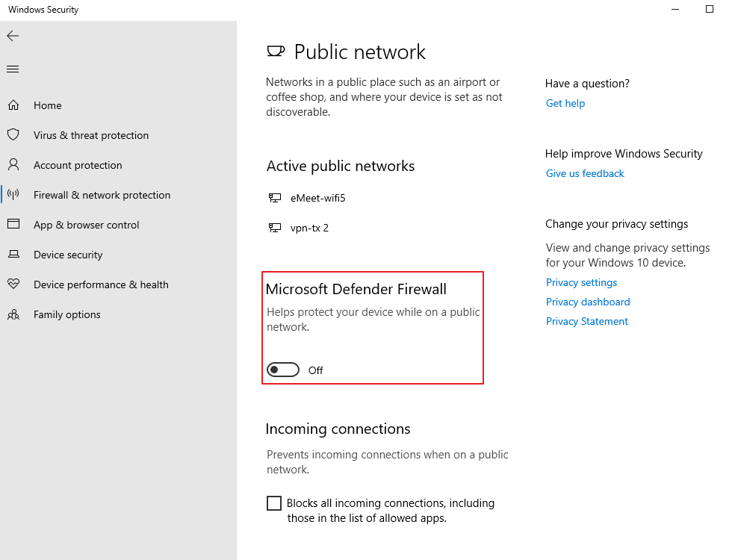Select the Device performance & health heart icon

pyautogui.click(x=13, y=284)
